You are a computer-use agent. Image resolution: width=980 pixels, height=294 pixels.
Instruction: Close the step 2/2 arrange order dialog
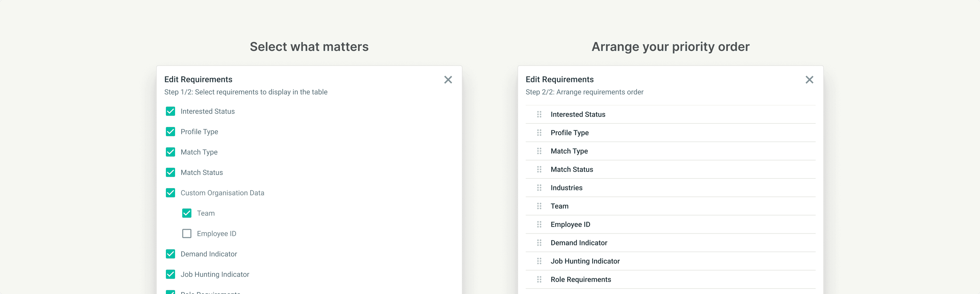pos(809,80)
